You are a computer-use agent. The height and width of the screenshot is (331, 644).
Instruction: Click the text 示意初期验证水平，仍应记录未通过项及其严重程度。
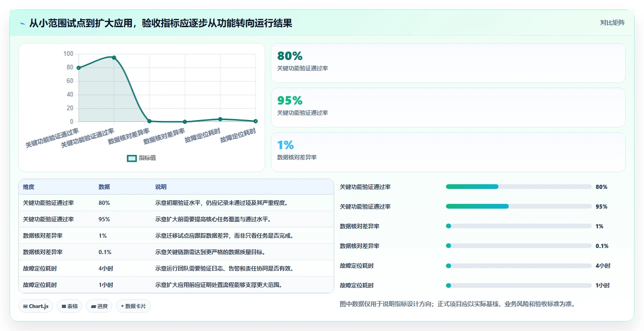pyautogui.click(x=222, y=203)
